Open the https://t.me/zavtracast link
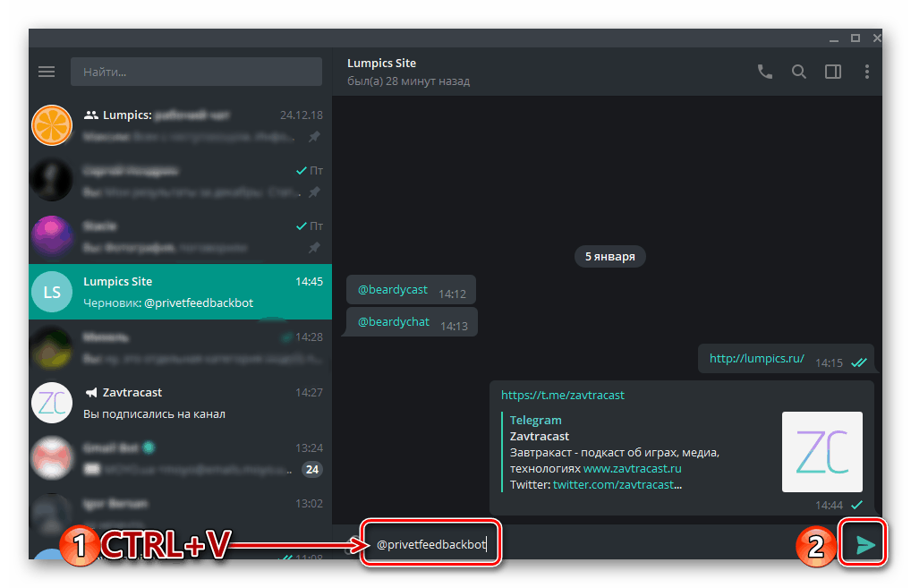This screenshot has width=911, height=588. pos(562,395)
